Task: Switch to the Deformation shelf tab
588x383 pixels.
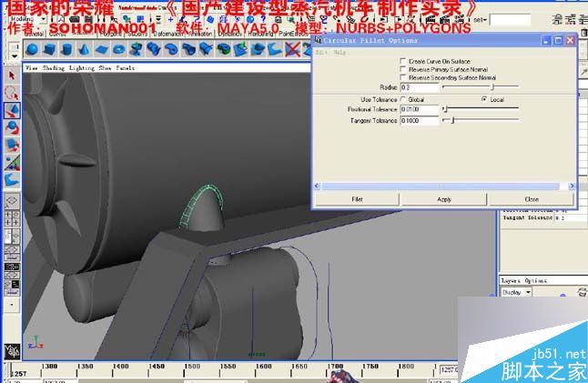Action: point(168,34)
